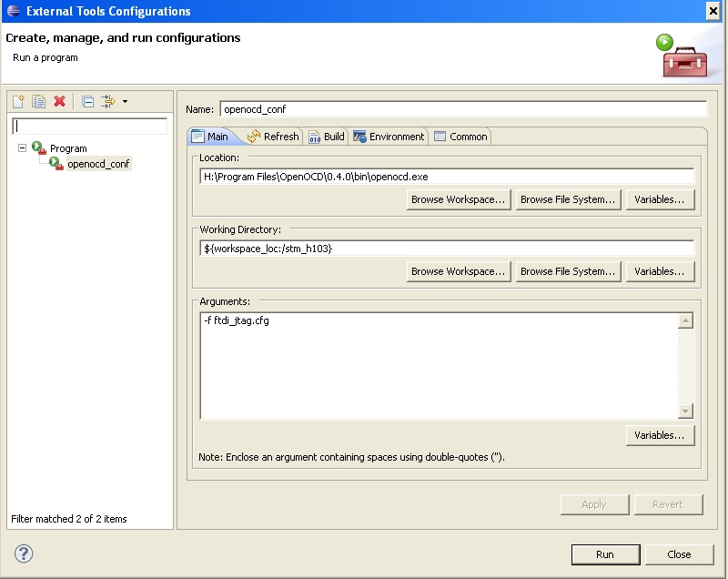The height and width of the screenshot is (579, 728).
Task: Click Browse File System under Location
Action: coord(568,199)
